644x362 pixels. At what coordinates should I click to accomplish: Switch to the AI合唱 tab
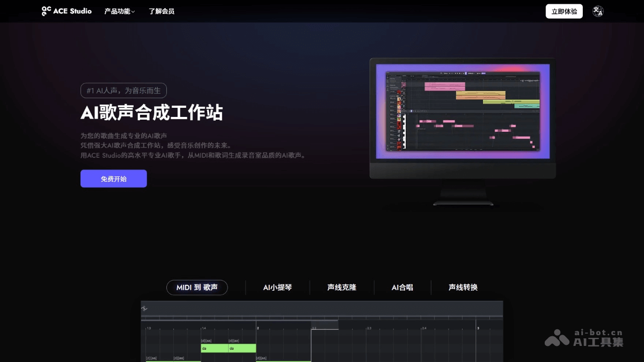point(402,287)
